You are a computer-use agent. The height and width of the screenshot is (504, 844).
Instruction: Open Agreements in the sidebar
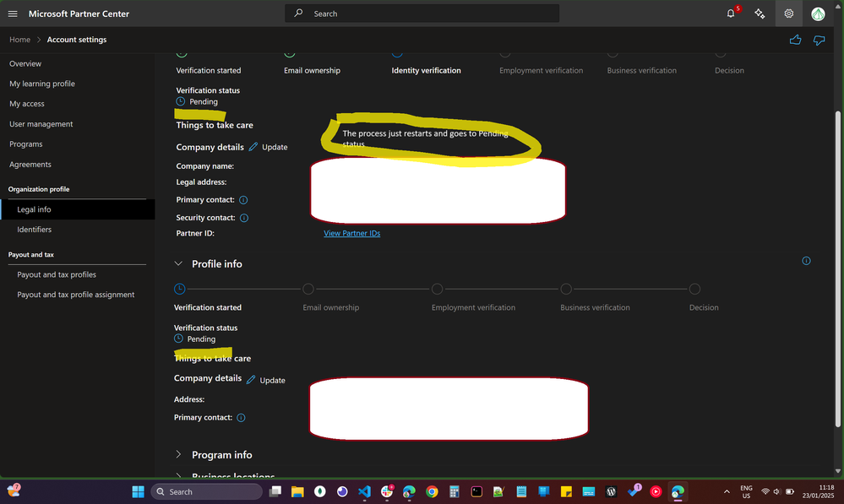point(30,165)
